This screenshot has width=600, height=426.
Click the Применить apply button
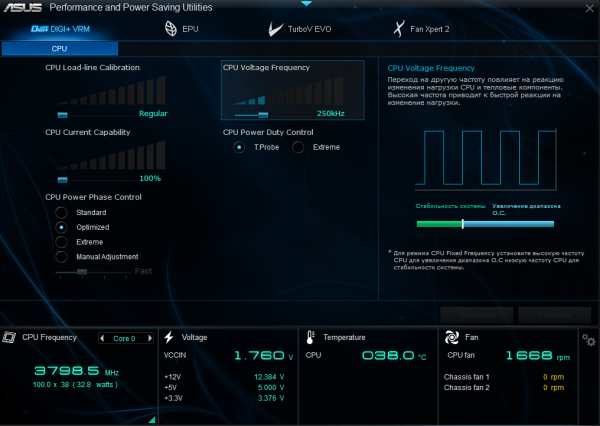[476, 315]
